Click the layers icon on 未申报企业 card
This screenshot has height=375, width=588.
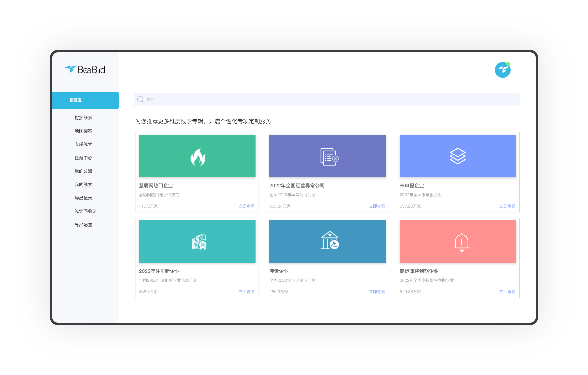coord(458,156)
